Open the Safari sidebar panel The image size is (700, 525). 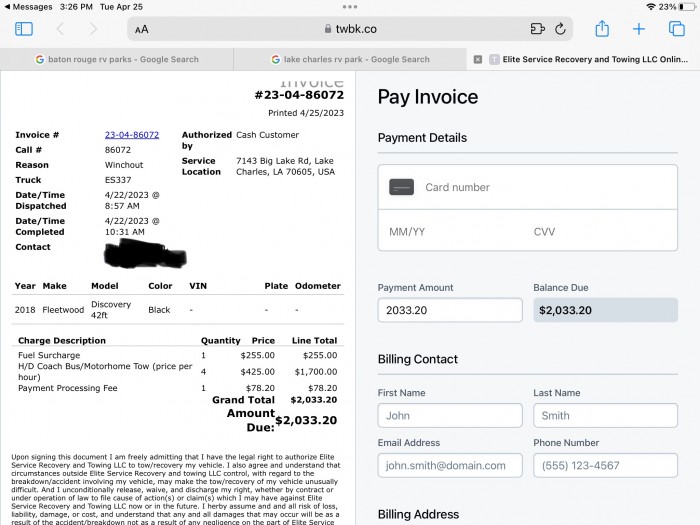click(24, 29)
